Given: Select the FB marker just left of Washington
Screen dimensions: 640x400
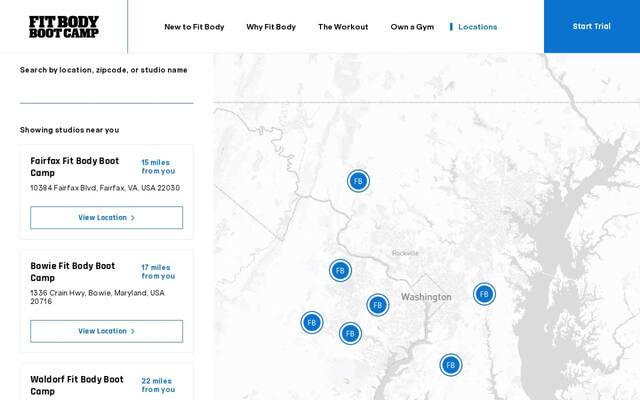Looking at the screenshot, I should tap(378, 305).
